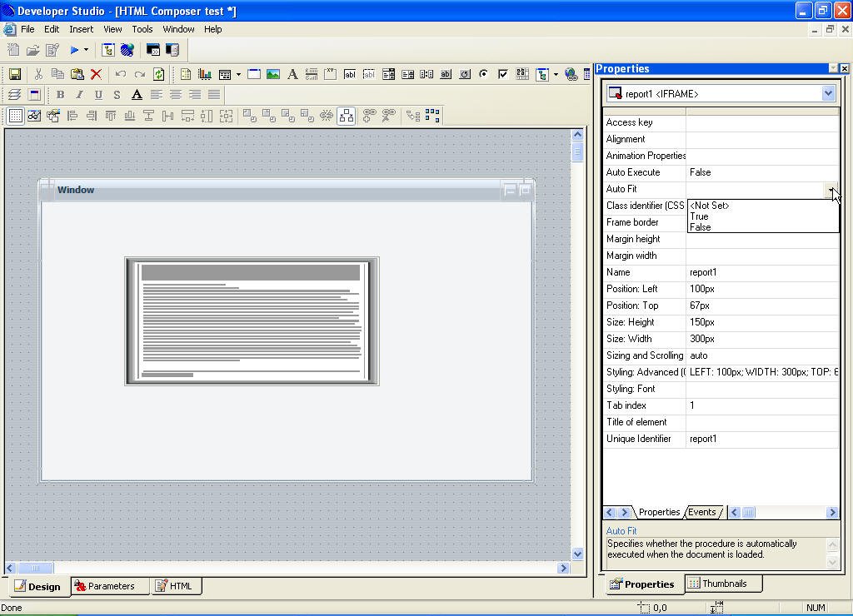Select the font color A swatch
The image size is (853, 616).
point(137,95)
